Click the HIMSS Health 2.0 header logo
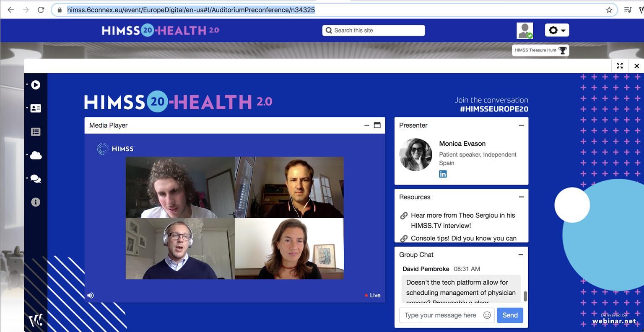644x332 pixels. click(x=160, y=30)
